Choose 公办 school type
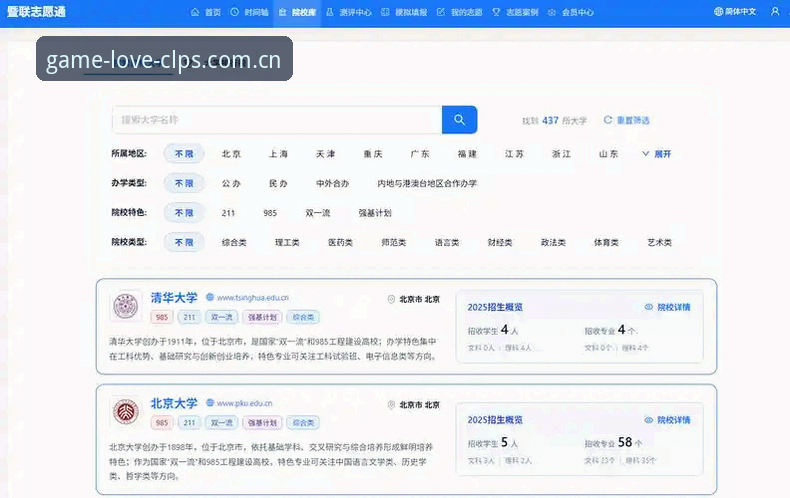Screen dimensions: 790x498 231,183
